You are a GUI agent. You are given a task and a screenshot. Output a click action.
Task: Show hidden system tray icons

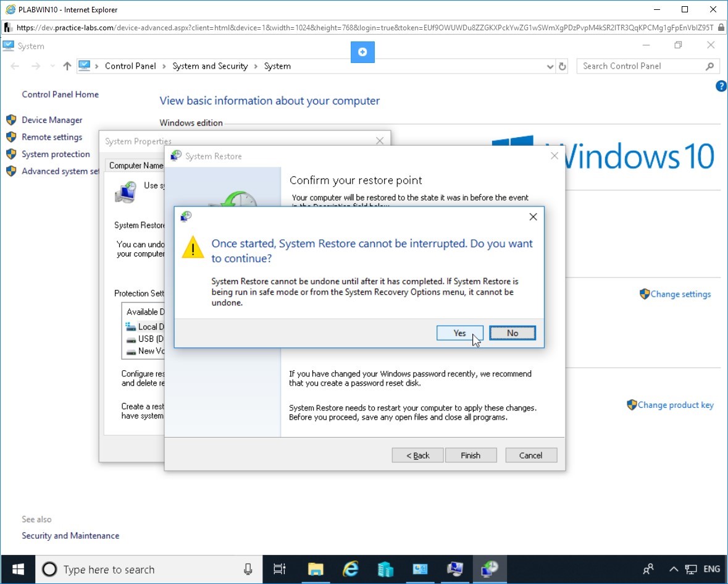[674, 569]
